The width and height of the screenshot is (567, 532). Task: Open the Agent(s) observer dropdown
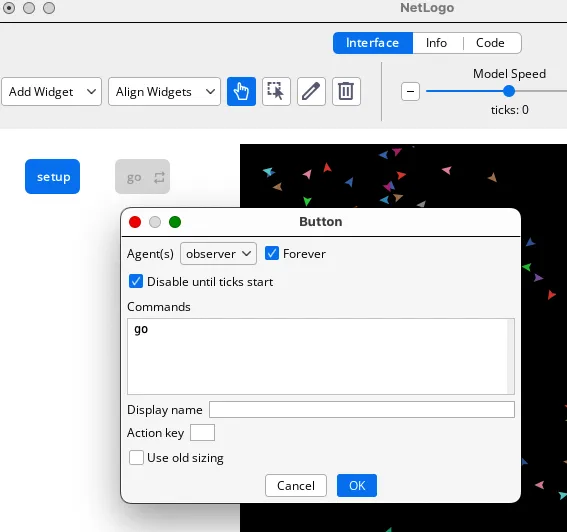click(x=218, y=254)
